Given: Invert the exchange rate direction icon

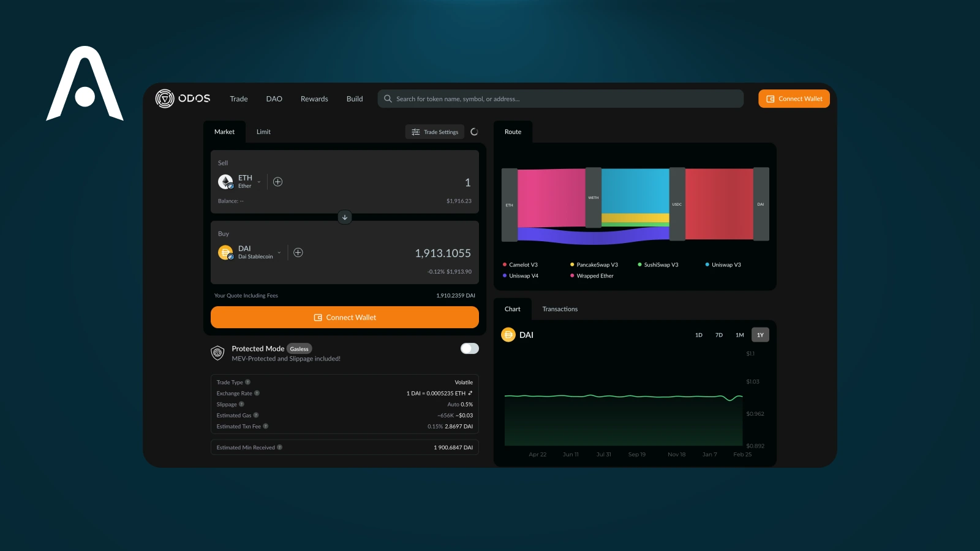Looking at the screenshot, I should pos(470,393).
